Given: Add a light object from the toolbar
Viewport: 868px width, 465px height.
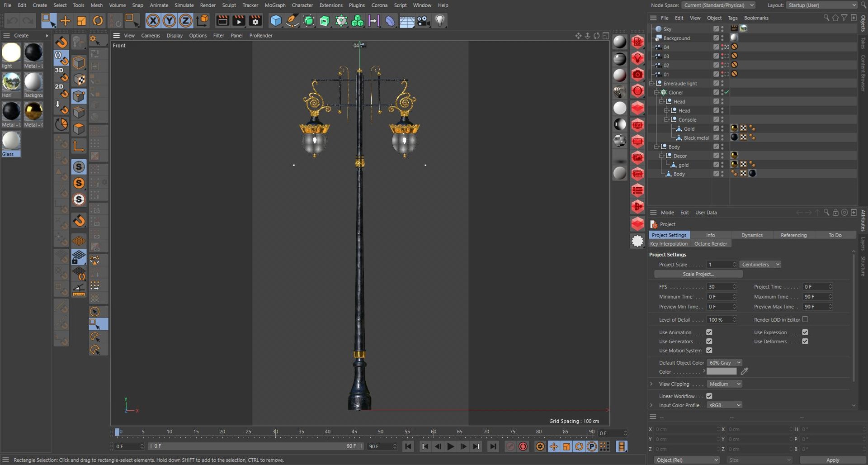Looking at the screenshot, I should [440, 21].
